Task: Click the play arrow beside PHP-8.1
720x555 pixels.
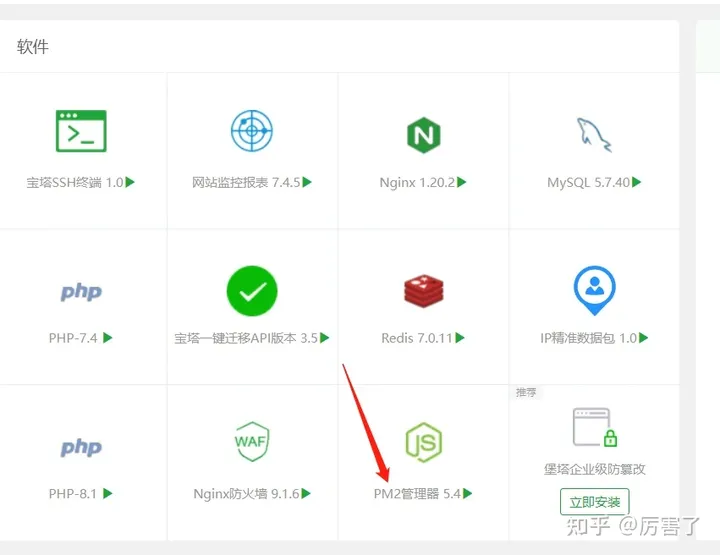Action: 107,493
